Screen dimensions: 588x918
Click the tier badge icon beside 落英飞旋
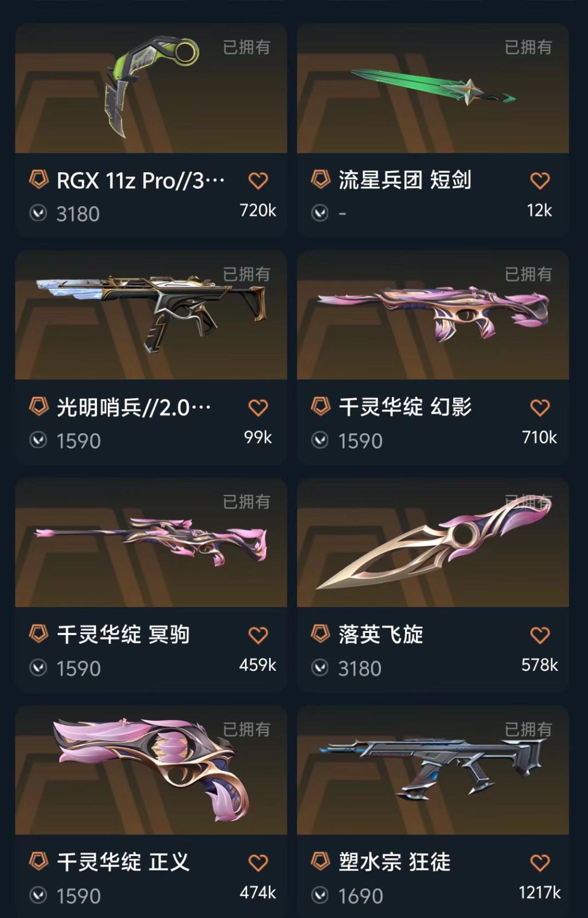click(320, 635)
